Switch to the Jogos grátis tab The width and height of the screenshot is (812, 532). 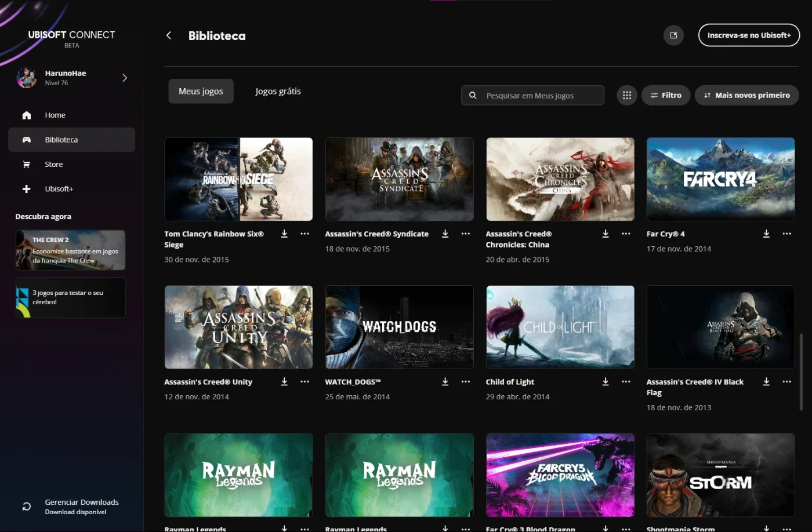pyautogui.click(x=278, y=91)
